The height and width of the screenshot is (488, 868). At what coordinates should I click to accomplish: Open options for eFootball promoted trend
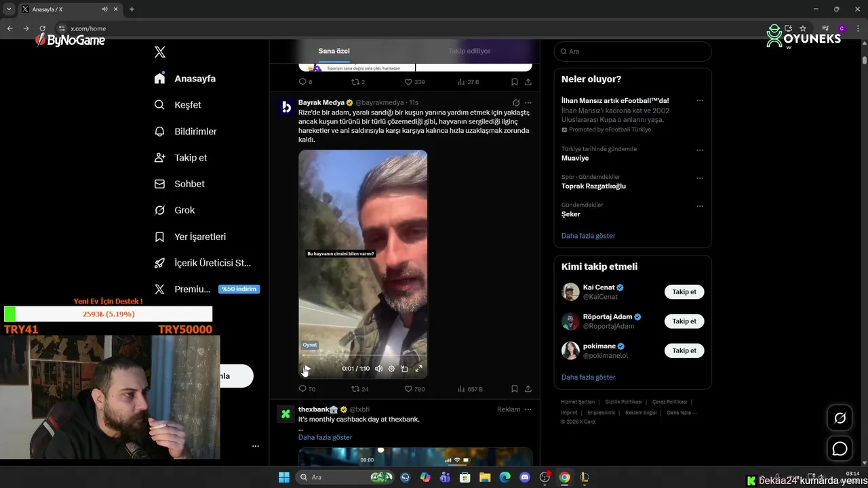tap(700, 100)
